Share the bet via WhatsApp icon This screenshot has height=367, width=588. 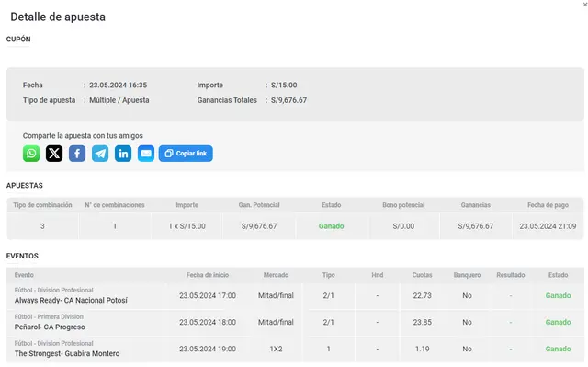pos(31,154)
